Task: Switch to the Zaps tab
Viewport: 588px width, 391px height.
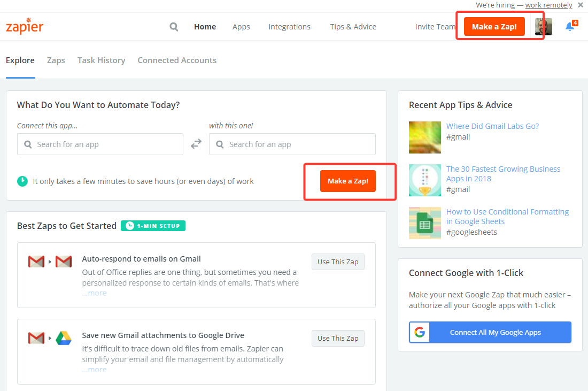Action: click(x=56, y=60)
